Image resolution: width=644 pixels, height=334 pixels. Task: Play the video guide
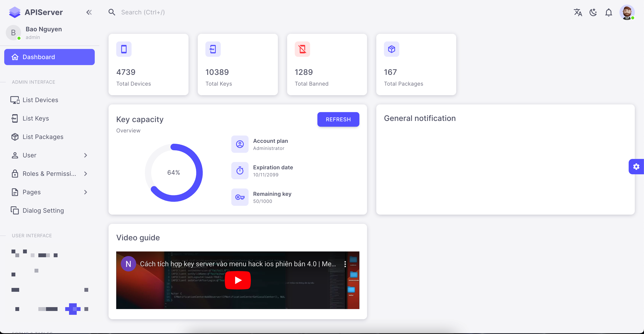(x=238, y=280)
